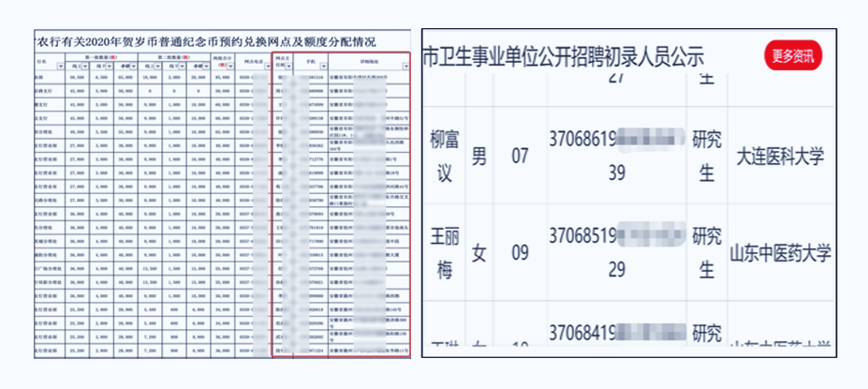The height and width of the screenshot is (389, 868).
Task: Select the 大连医科大学 cell
Action: coord(780,157)
